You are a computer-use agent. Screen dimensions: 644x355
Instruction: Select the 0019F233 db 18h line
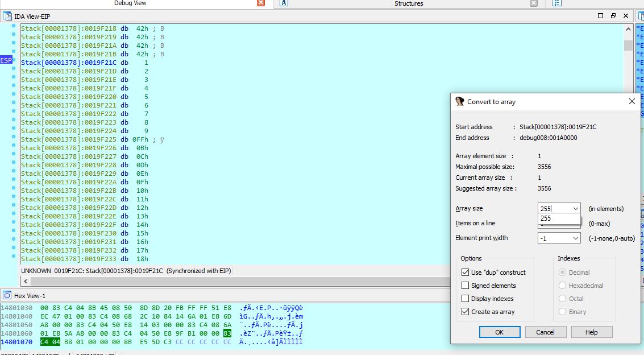pyautogui.click(x=85, y=259)
